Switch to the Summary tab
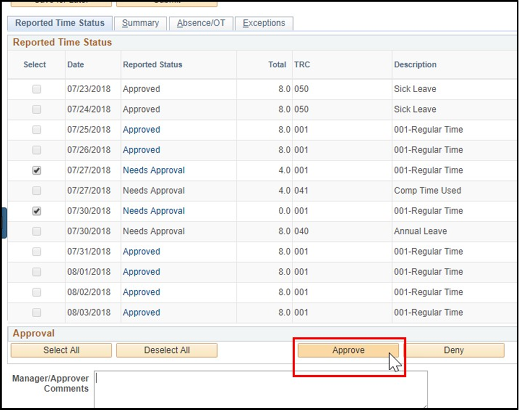This screenshot has width=523, height=420. [x=140, y=23]
